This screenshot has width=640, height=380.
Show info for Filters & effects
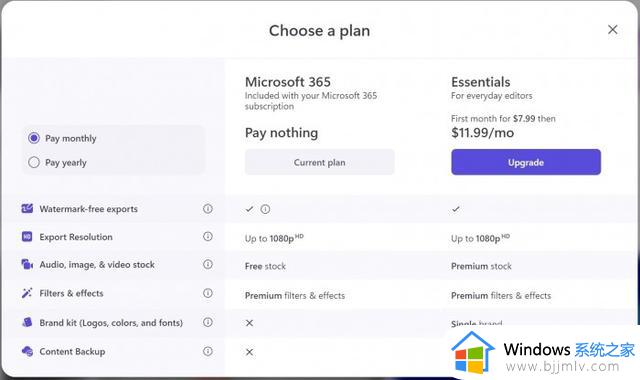[208, 293]
